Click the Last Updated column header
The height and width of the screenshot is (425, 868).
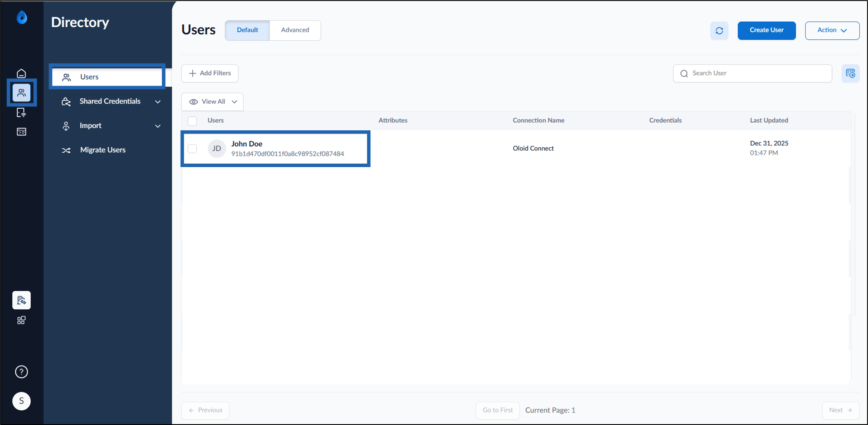click(x=769, y=120)
